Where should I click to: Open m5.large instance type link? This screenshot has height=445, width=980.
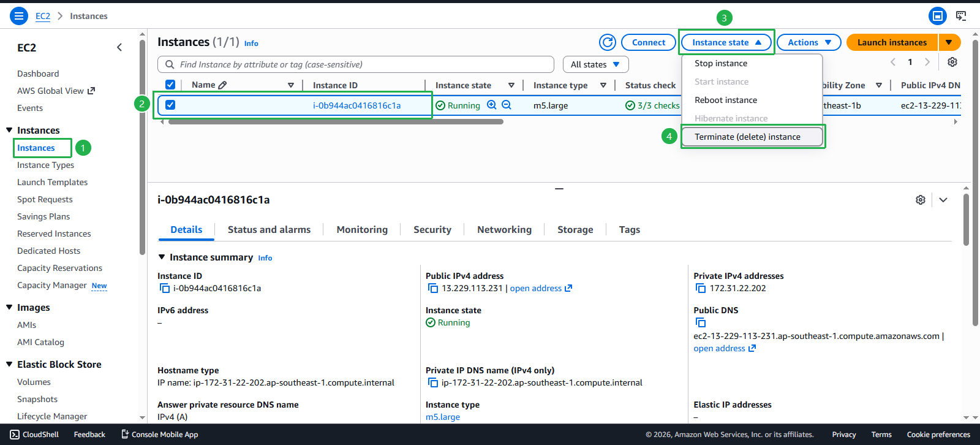point(442,417)
